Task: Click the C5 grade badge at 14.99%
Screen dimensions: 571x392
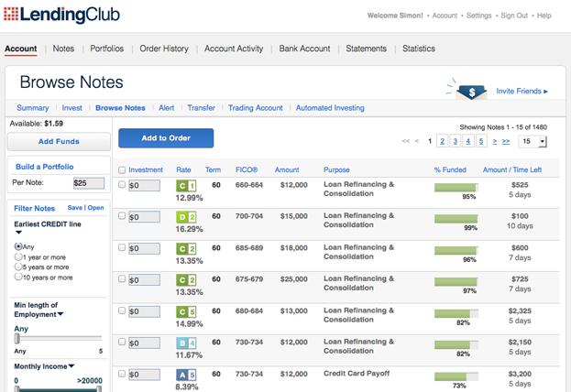Action: coord(186,312)
